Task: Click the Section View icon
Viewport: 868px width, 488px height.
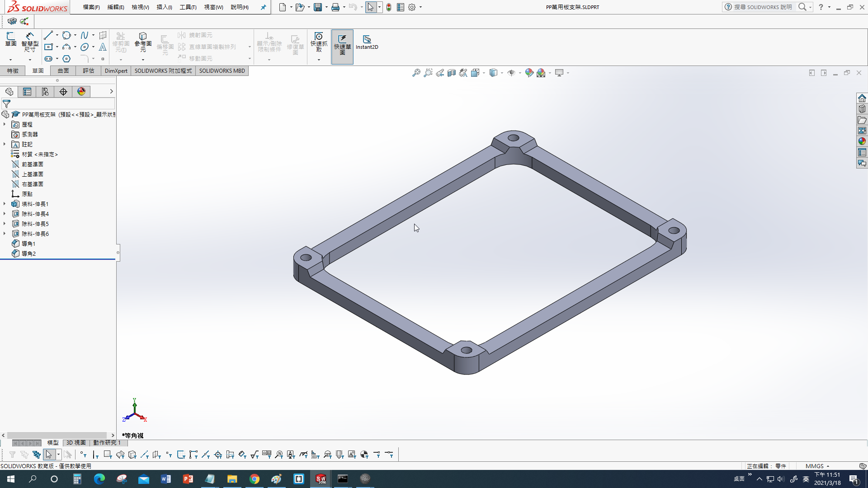Action: pos(451,73)
